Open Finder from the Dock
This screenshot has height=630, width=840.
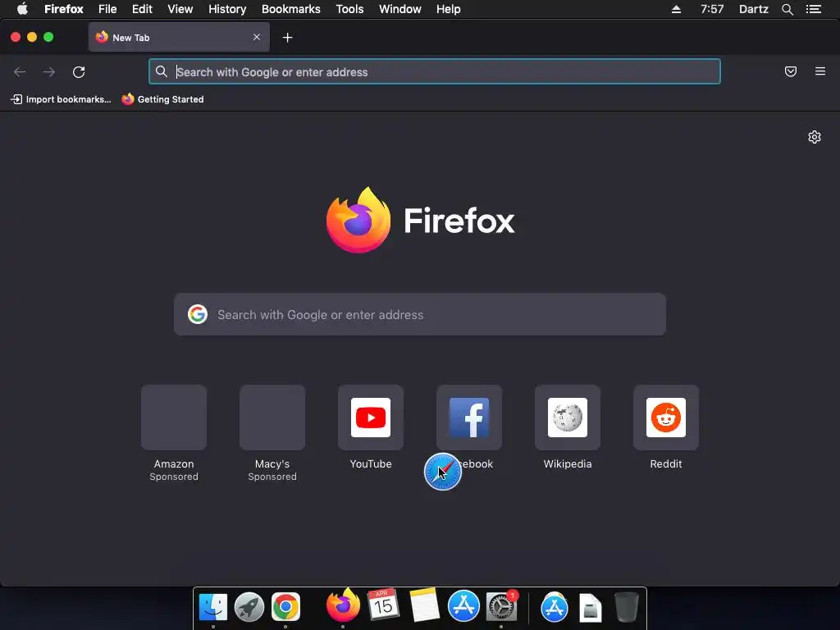point(213,608)
